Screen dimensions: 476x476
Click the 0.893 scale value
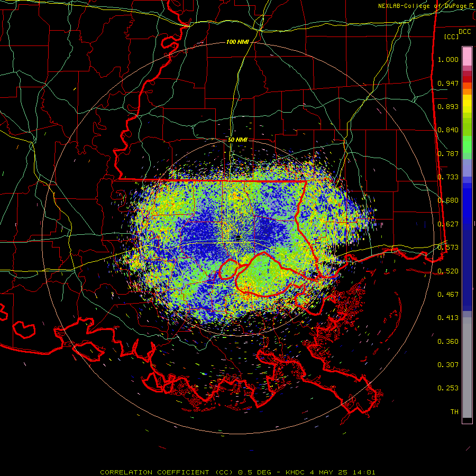[x=448, y=106]
